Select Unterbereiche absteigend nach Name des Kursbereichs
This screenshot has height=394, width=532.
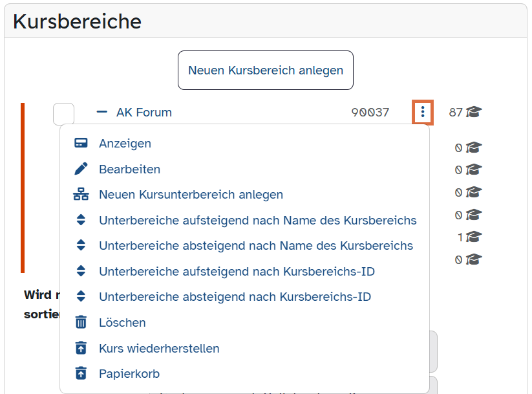[255, 246]
